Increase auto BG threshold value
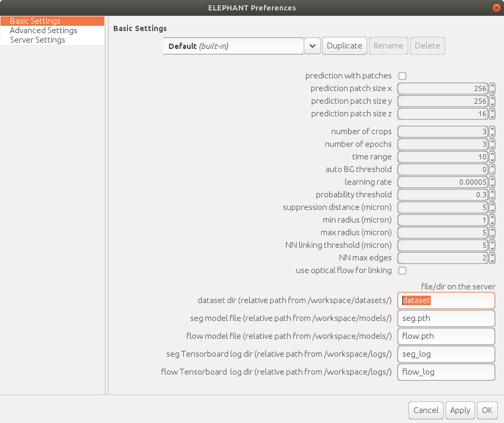 (x=492, y=166)
